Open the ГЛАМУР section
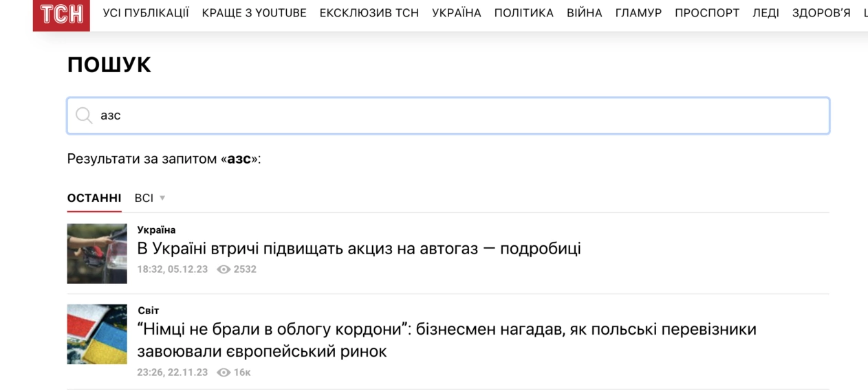The image size is (868, 391). coord(639,13)
